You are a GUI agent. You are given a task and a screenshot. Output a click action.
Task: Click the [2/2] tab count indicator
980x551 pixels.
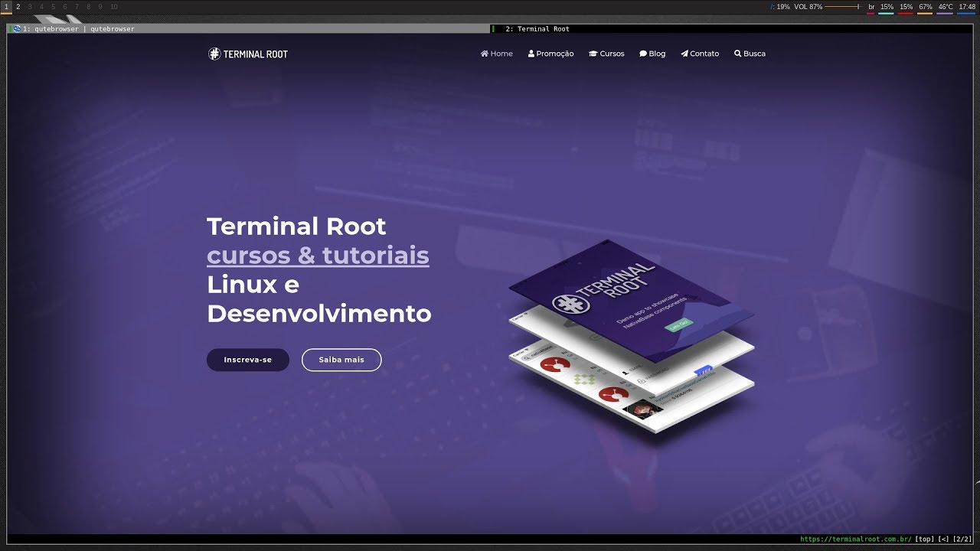[962, 540]
